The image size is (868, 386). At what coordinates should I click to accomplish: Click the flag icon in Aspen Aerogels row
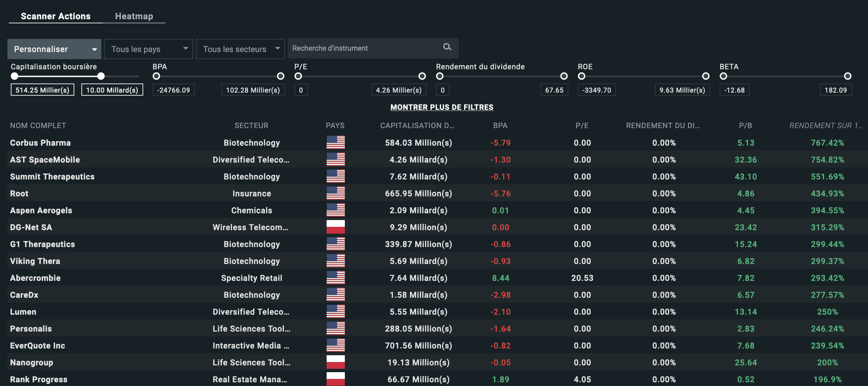point(335,210)
